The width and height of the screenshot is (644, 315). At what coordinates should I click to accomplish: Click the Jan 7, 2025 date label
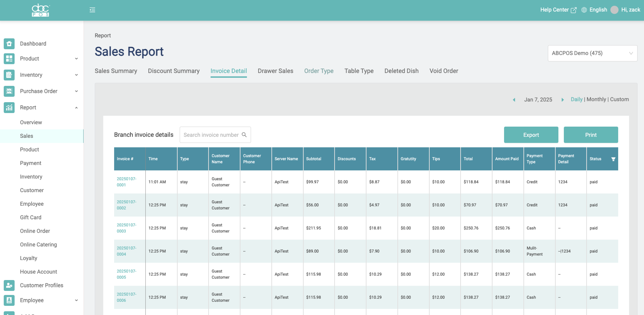tap(538, 100)
